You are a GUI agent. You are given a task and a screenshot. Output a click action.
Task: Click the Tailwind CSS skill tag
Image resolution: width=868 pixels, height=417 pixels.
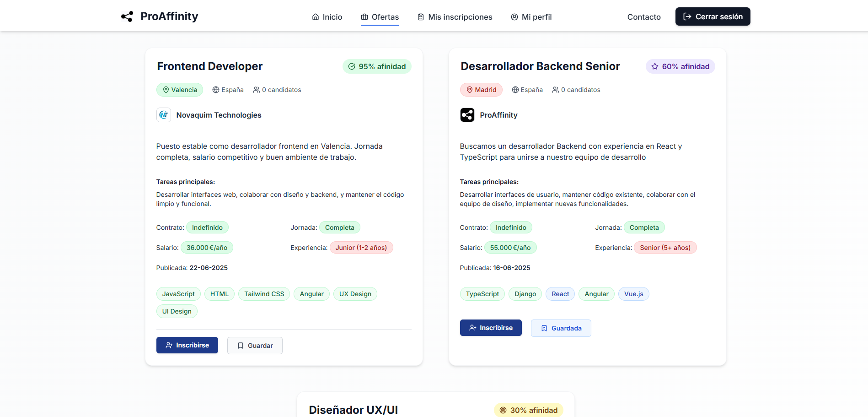[264, 294]
